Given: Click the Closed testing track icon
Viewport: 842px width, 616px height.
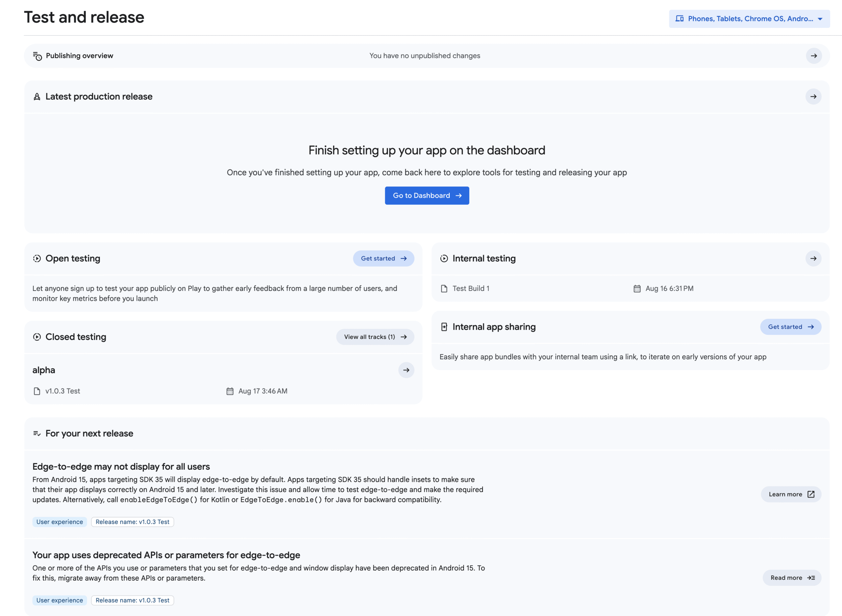Looking at the screenshot, I should click(x=37, y=337).
